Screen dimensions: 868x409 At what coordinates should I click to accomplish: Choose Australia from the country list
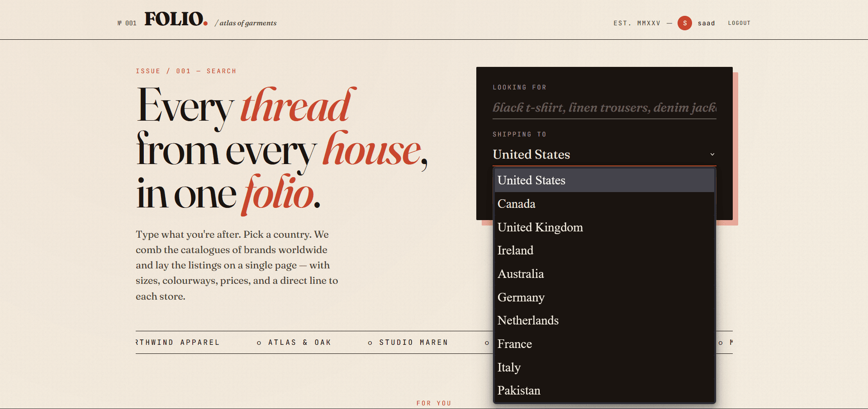[604, 274]
